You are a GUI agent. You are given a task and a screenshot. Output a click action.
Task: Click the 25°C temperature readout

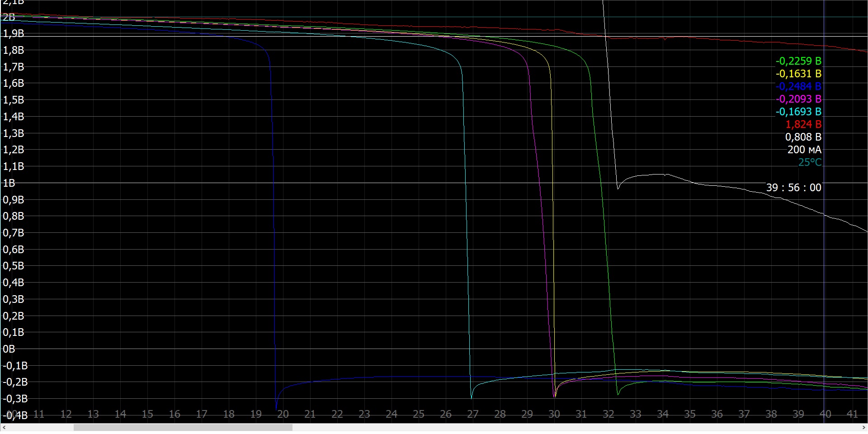809,162
